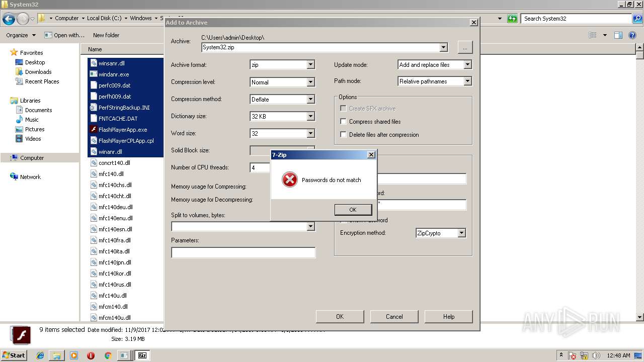Open the Compression method dropdown

point(310,99)
